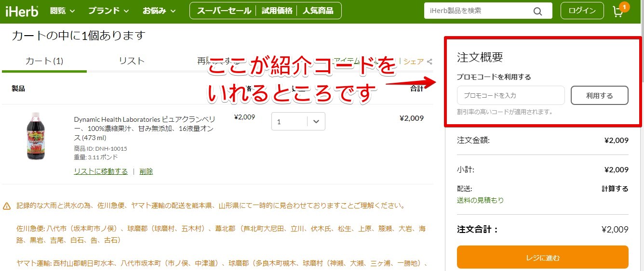Expand the 閲覧 dropdown menu
The height and width of the screenshot is (271, 644).
[x=62, y=11]
